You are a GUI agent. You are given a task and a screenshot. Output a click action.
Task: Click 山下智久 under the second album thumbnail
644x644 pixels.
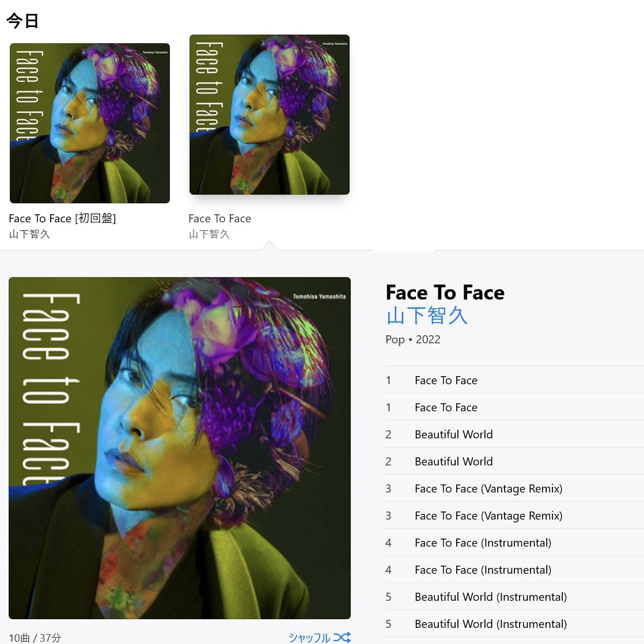pyautogui.click(x=209, y=234)
